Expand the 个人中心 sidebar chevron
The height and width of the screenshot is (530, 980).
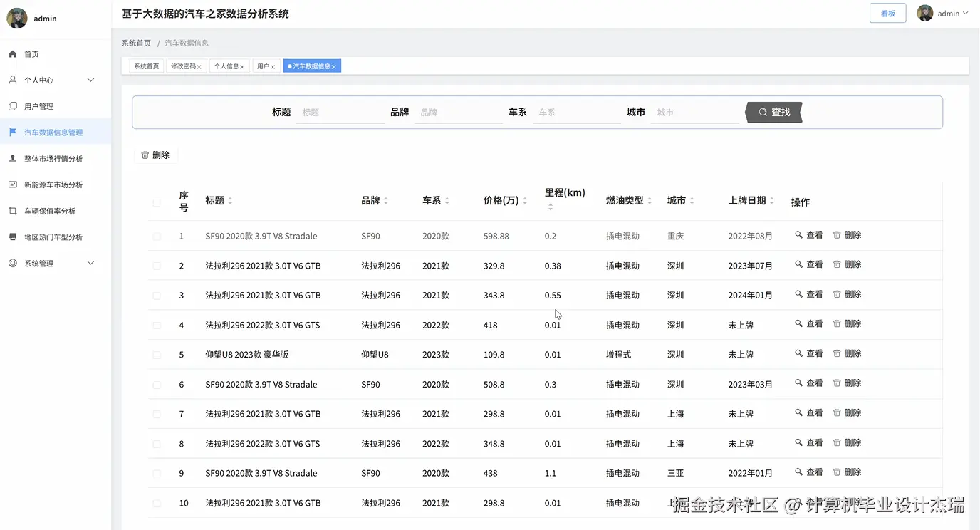pos(90,80)
